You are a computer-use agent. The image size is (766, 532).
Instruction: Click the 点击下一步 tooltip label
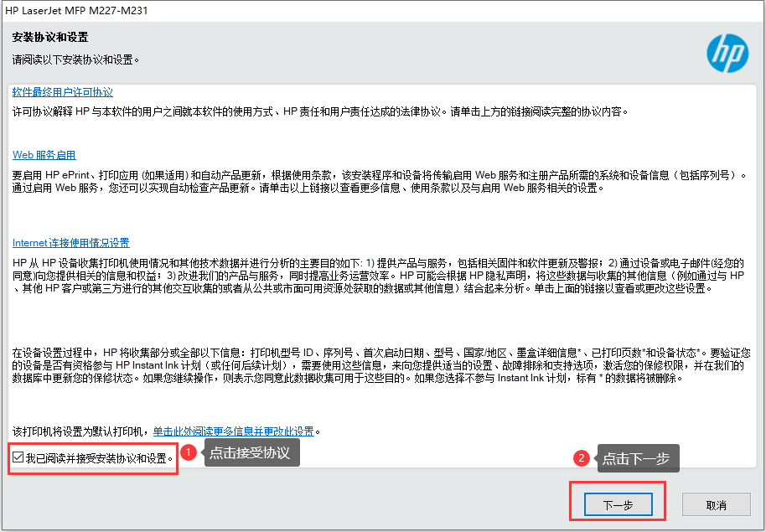pos(638,458)
